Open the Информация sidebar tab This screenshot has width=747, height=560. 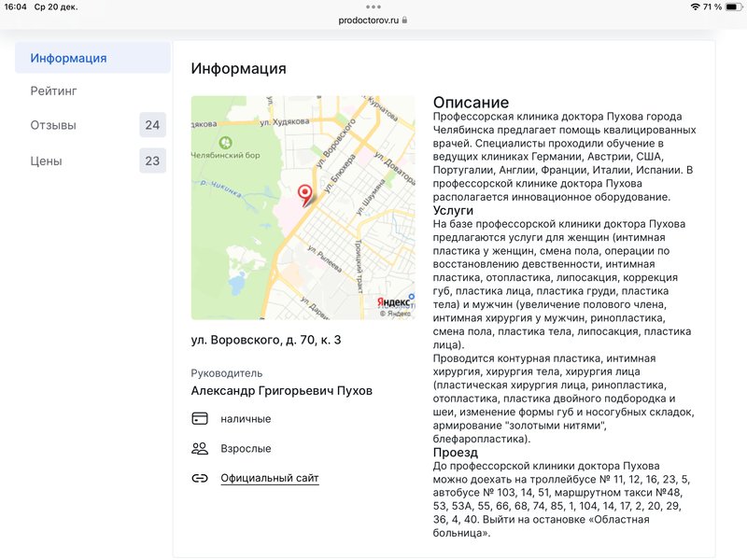[92, 58]
